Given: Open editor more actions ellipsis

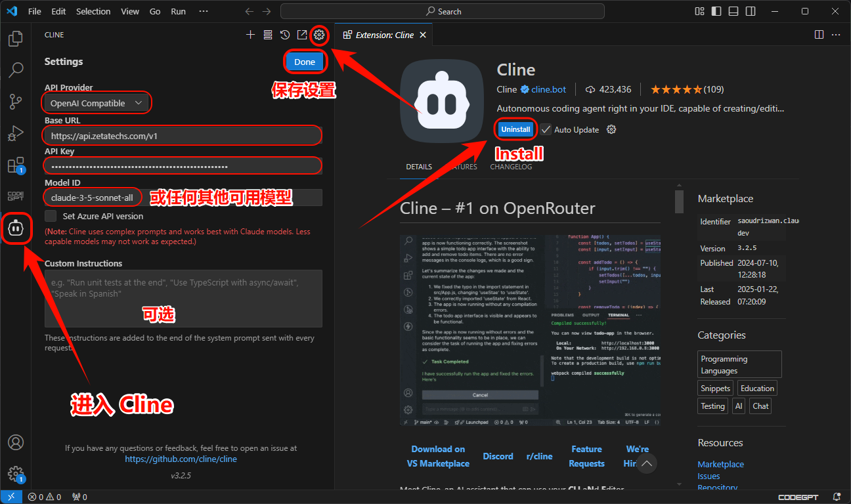Looking at the screenshot, I should click(x=836, y=35).
